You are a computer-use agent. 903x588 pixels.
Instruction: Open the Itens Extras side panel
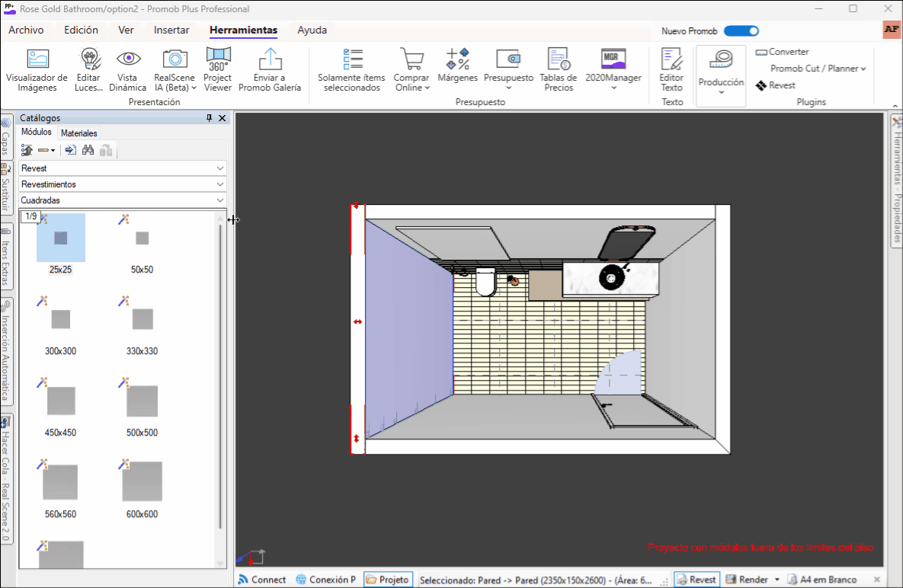pyautogui.click(x=6, y=257)
